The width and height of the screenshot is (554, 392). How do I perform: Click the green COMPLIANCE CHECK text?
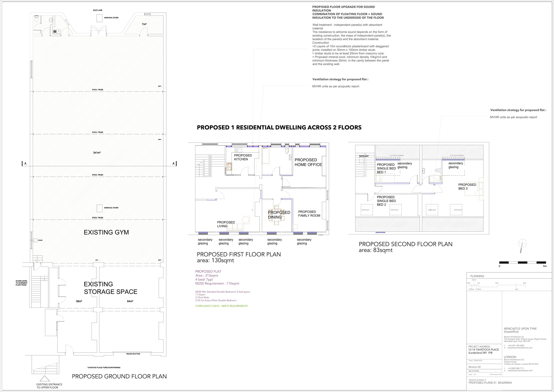(x=221, y=306)
